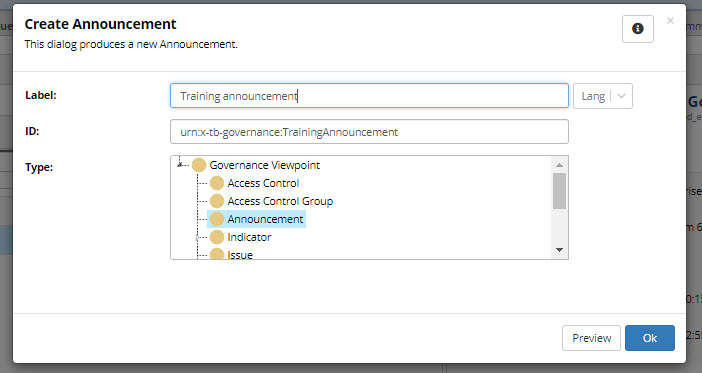Expand the Indicator tree node
Image resolution: width=702 pixels, height=373 pixels.
(197, 237)
